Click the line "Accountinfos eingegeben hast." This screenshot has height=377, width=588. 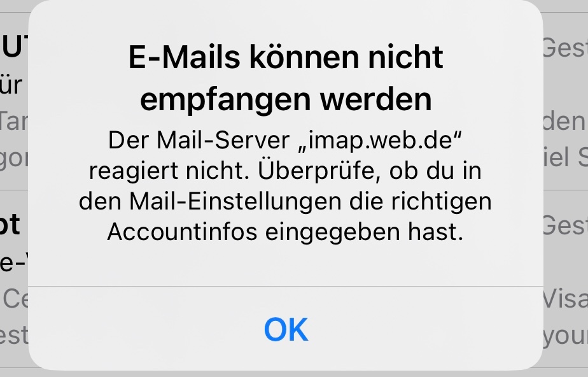click(x=285, y=232)
